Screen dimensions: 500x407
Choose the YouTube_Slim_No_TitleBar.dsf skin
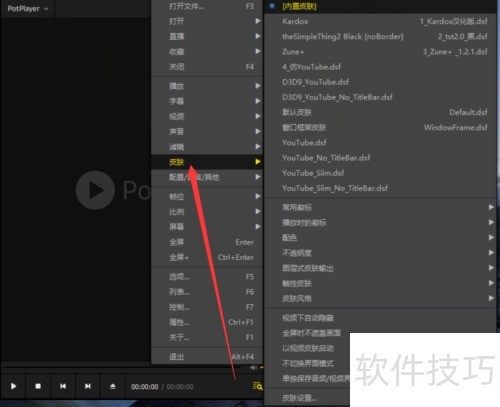pyautogui.click(x=380, y=188)
